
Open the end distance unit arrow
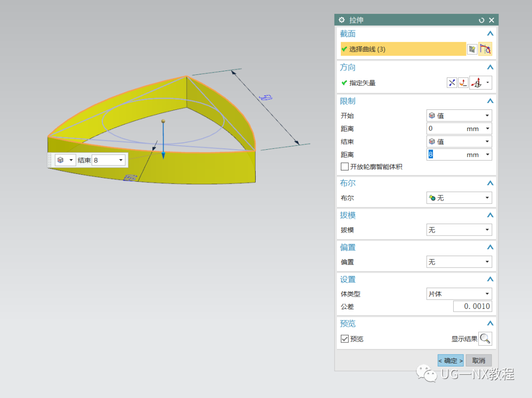pos(488,155)
